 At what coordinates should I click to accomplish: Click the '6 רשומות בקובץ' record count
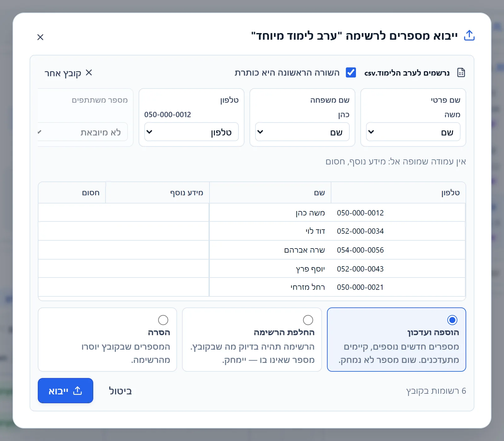pyautogui.click(x=436, y=391)
